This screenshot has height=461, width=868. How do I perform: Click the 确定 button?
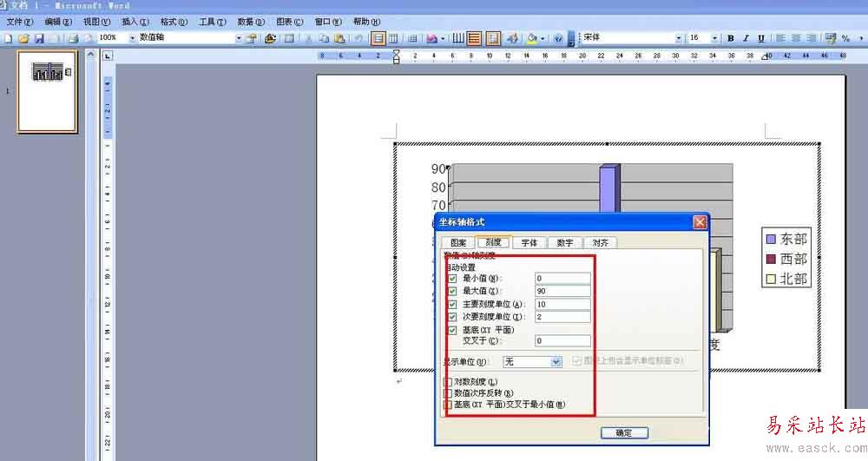pyautogui.click(x=624, y=432)
